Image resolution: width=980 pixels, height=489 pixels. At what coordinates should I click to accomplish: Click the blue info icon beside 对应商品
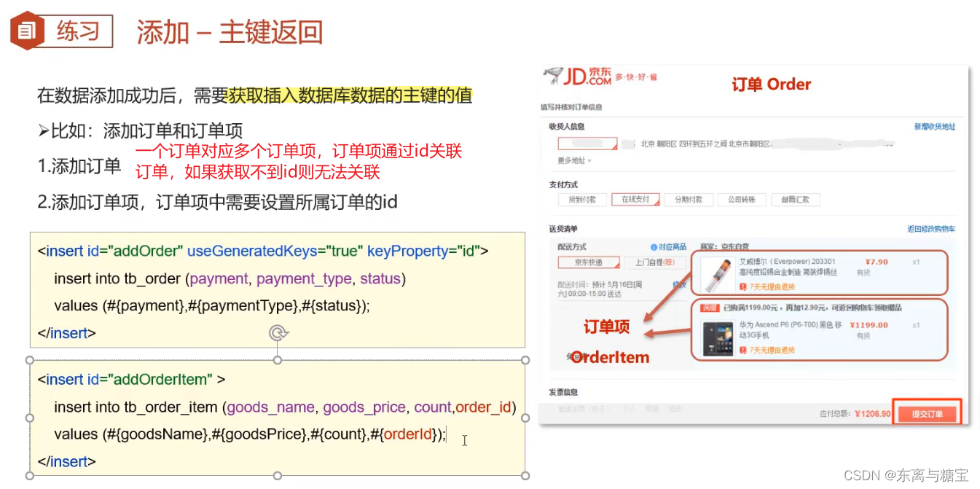coord(653,248)
